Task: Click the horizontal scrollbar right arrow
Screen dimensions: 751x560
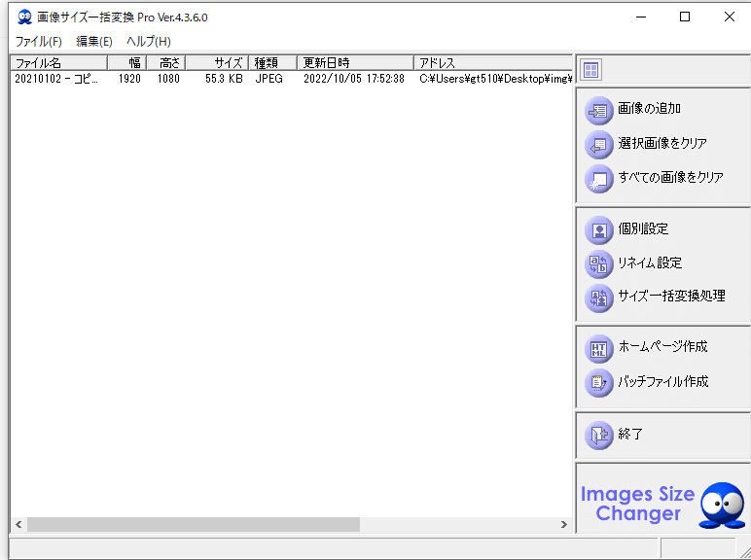Action: [564, 525]
